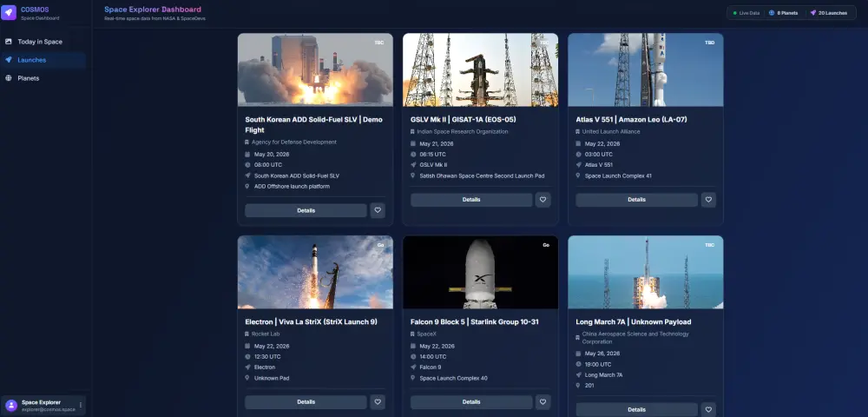Click the globe icon in 8 Planets badge

772,13
